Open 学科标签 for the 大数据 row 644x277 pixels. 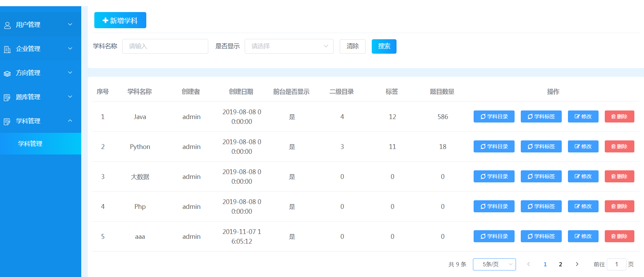(541, 177)
